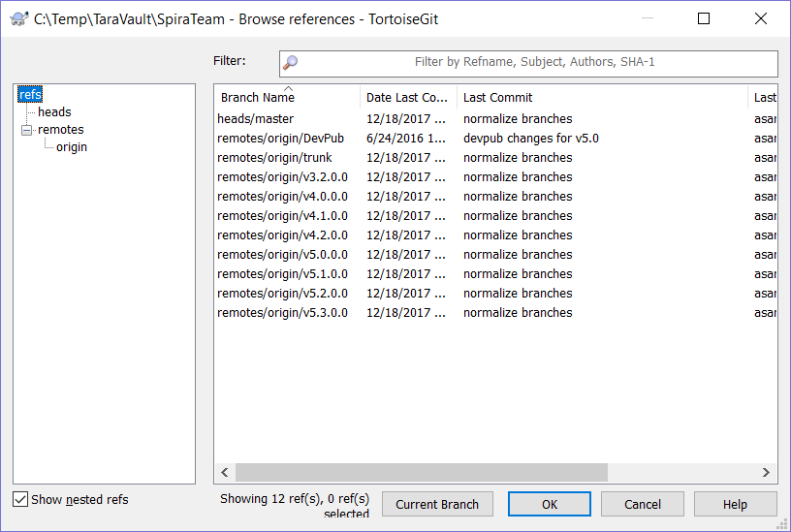Click the left arrow of horizontal scrollbar
This screenshot has width=791, height=532.
click(x=225, y=473)
